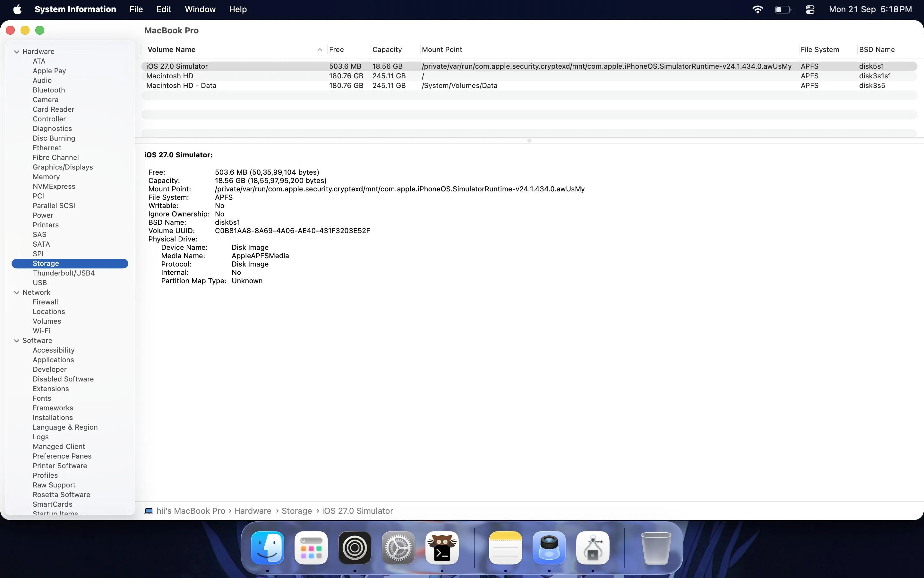Click the date and time in menu bar
This screenshot has width=924, height=578.
tap(870, 9)
